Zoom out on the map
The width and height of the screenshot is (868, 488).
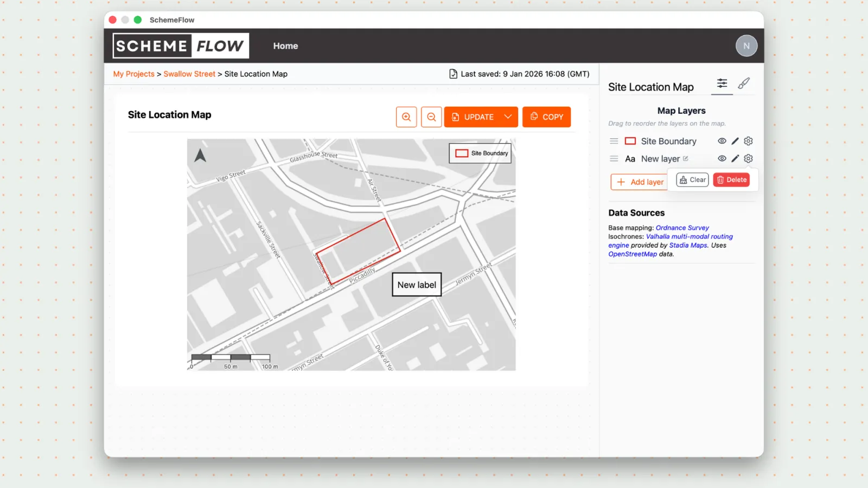click(x=431, y=117)
